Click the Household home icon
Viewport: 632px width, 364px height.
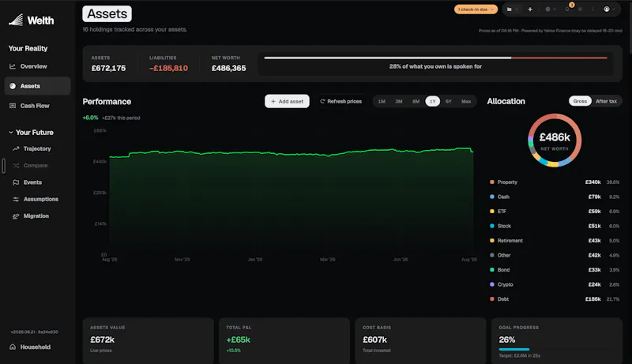(13, 347)
